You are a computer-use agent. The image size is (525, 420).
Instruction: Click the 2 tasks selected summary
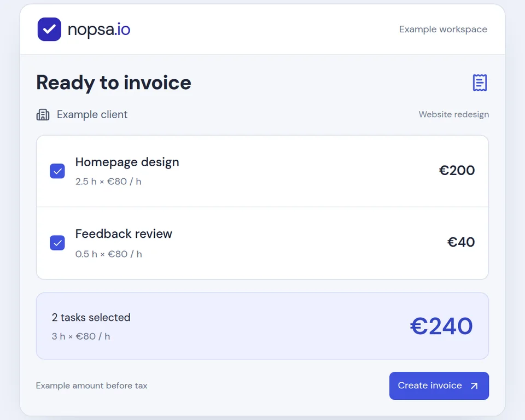tap(91, 318)
